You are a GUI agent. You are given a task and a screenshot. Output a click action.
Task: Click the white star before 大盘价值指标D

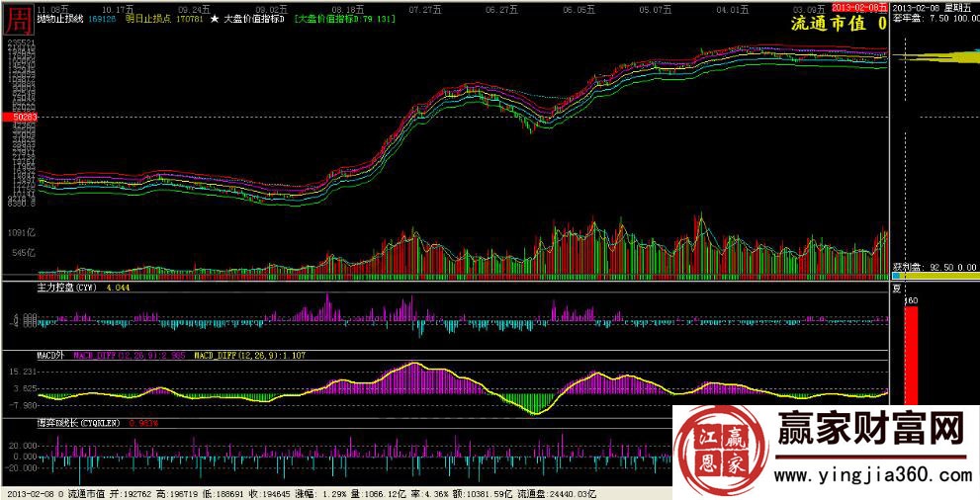click(214, 18)
